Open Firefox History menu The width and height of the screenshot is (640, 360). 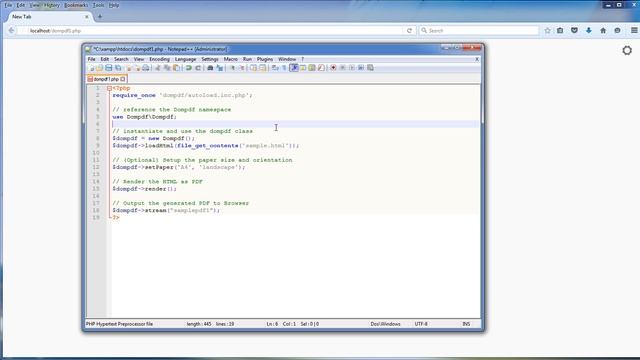pos(52,5)
